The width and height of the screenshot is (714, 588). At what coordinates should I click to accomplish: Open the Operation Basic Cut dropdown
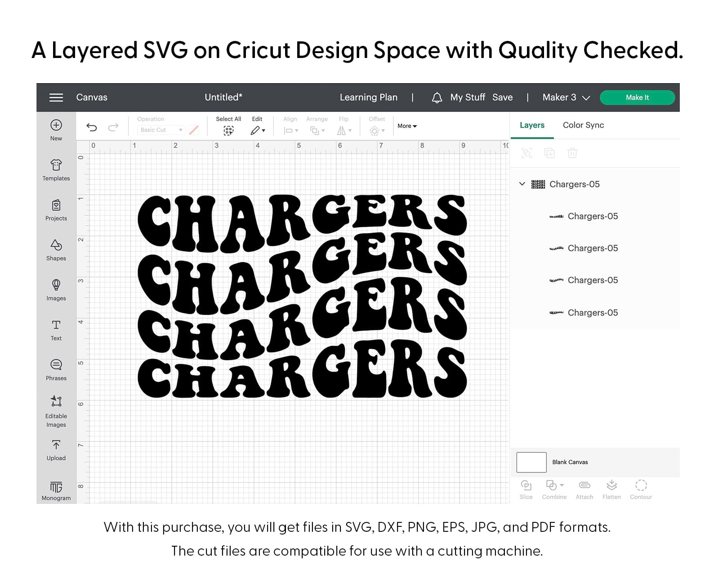tap(161, 130)
